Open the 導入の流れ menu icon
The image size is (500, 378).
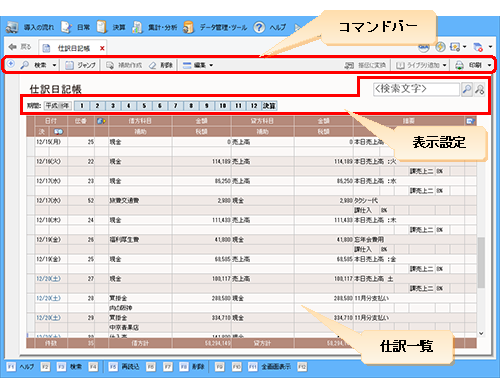[x=12, y=27]
